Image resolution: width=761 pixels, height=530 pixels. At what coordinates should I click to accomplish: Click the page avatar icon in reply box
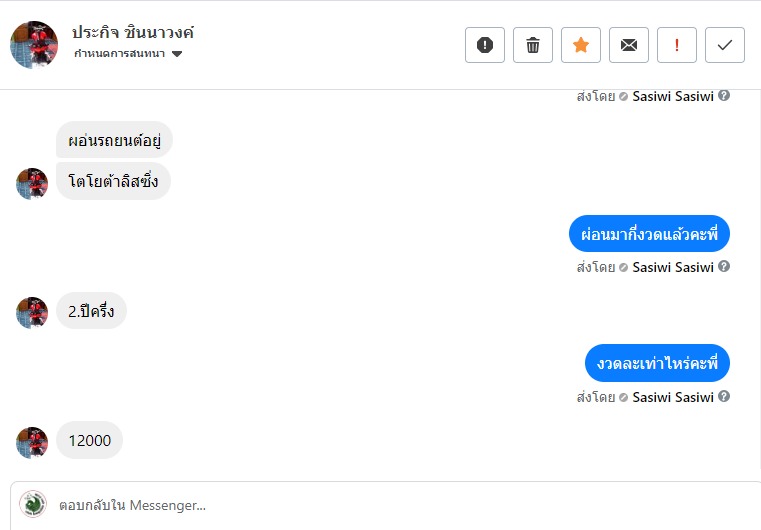click(x=33, y=504)
